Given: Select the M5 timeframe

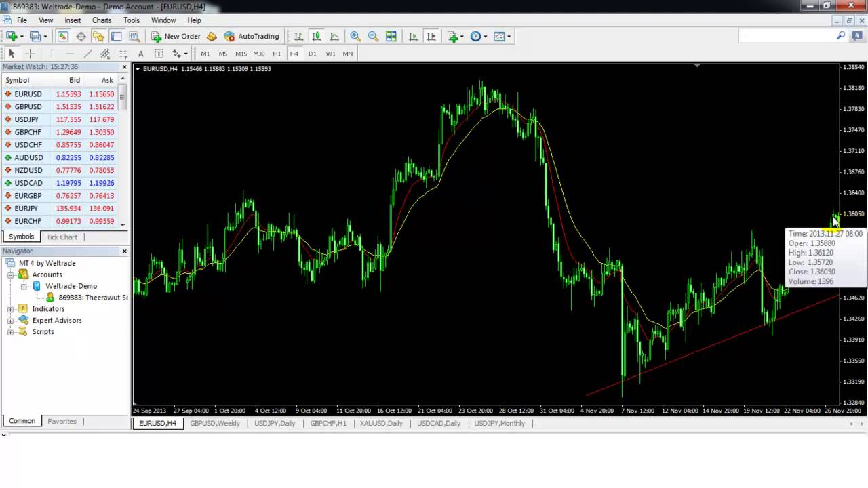Looking at the screenshot, I should coord(222,54).
